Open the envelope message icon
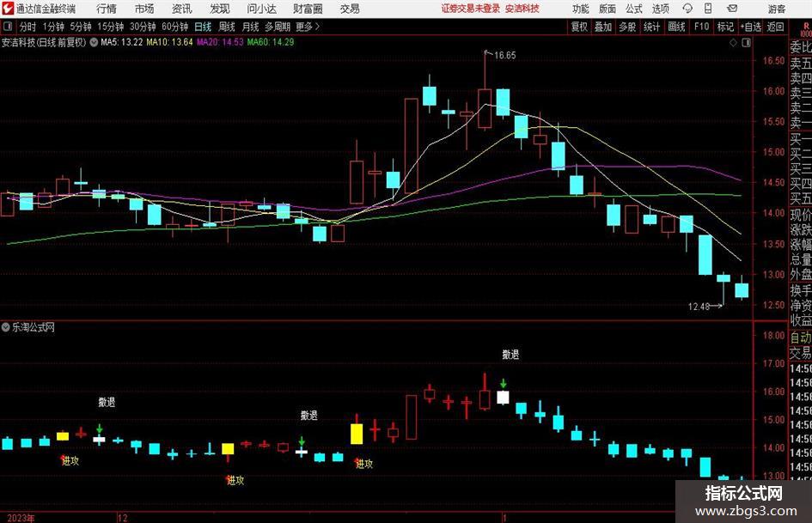This screenshot has height=523, width=812. coord(732,9)
